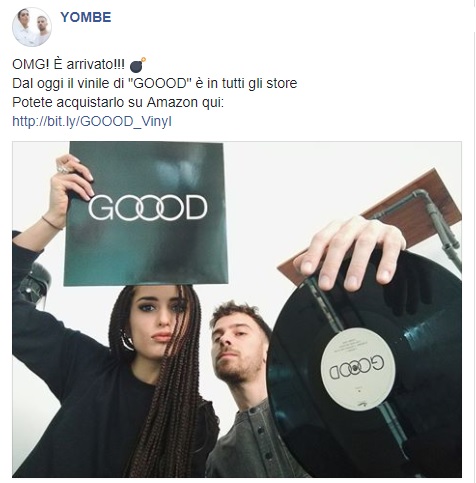Click the white center label of the vinyl record
Image resolution: width=476 pixels, height=483 pixels.
click(x=358, y=369)
